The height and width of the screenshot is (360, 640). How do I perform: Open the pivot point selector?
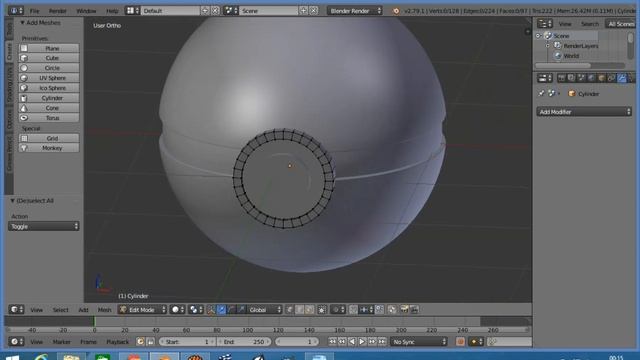[196, 310]
